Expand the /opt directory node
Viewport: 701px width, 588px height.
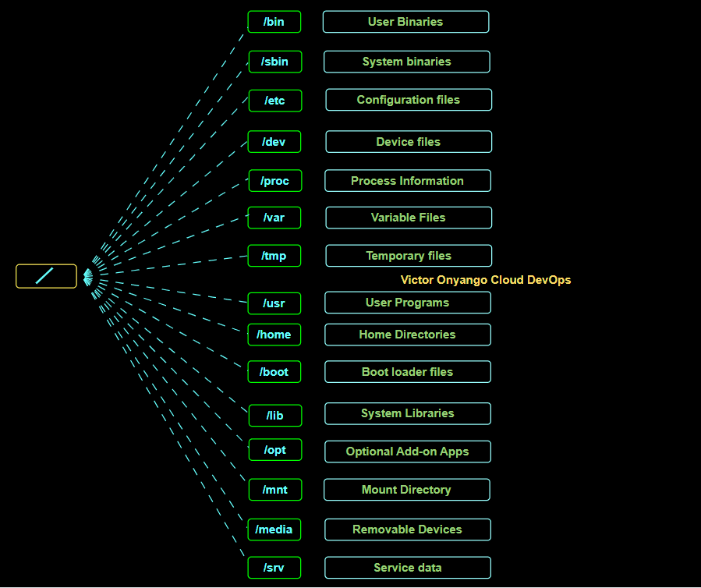click(x=274, y=450)
